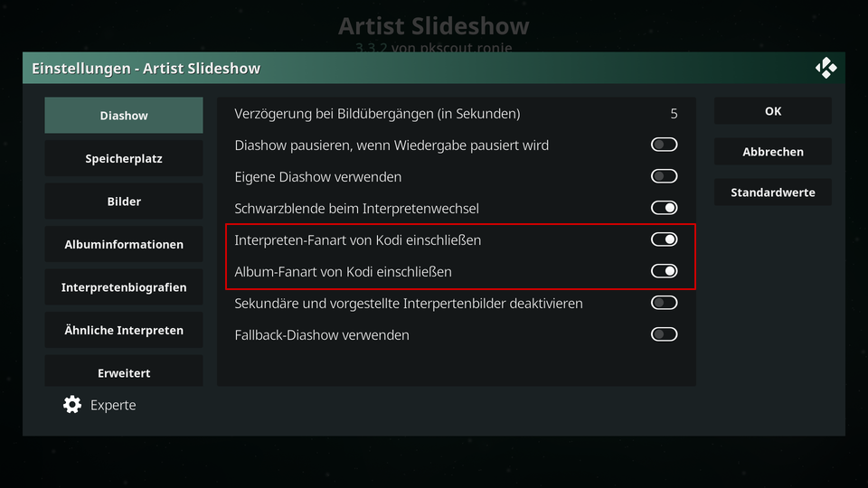Viewport: 868px width, 488px height.
Task: Open the Erweitert category
Action: tap(124, 371)
